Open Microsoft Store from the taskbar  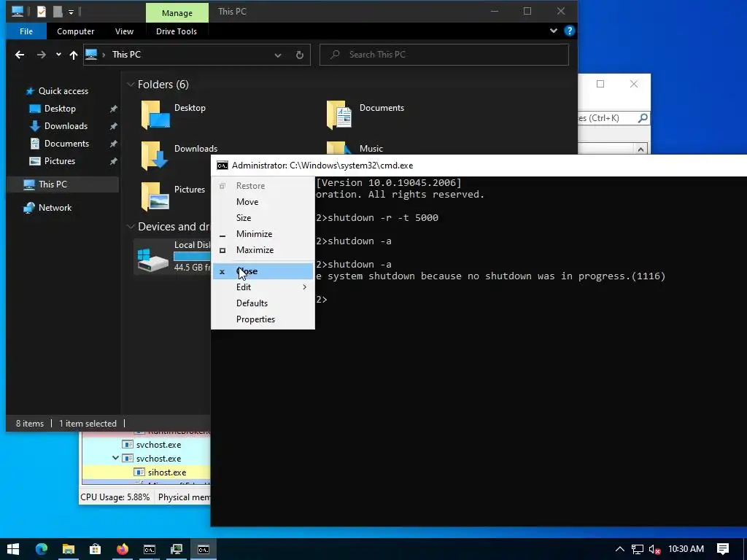click(x=95, y=549)
